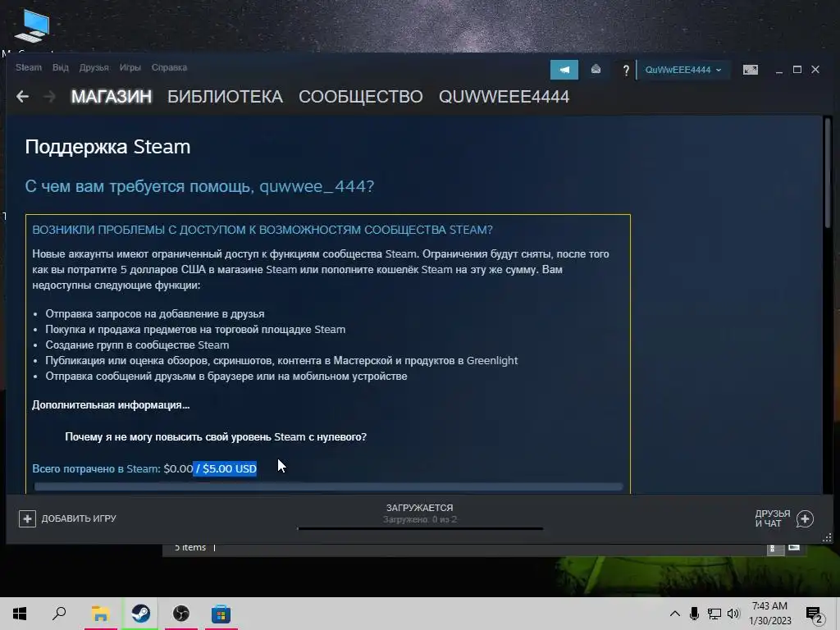Click the Steam taskbar icon
The width and height of the screenshot is (840, 630).
[x=141, y=614]
